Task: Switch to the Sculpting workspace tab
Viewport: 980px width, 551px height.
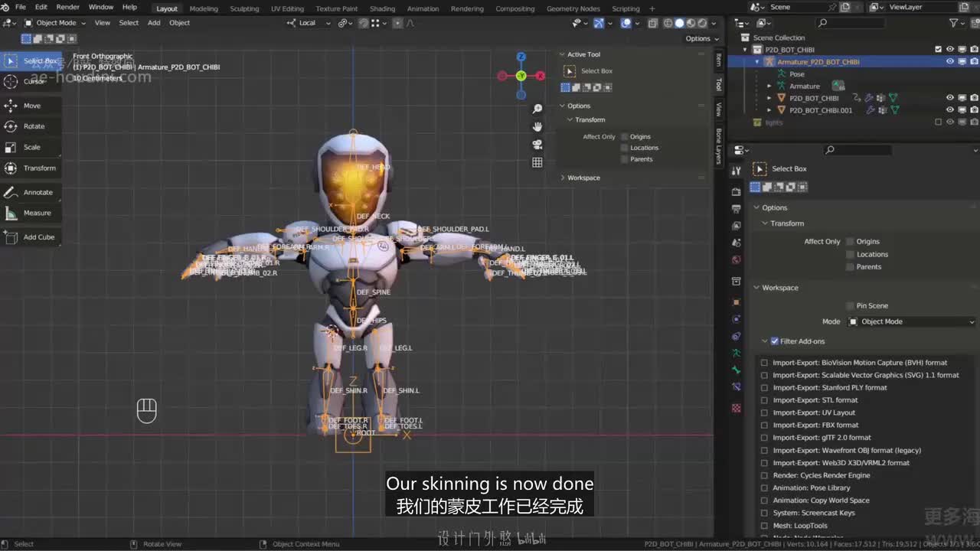Action: coord(244,8)
